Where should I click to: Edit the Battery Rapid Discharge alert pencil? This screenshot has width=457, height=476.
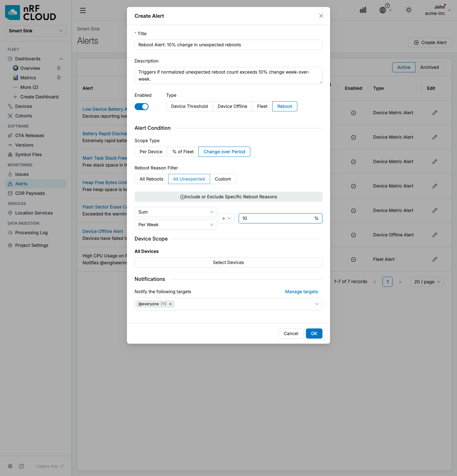pyautogui.click(x=435, y=137)
